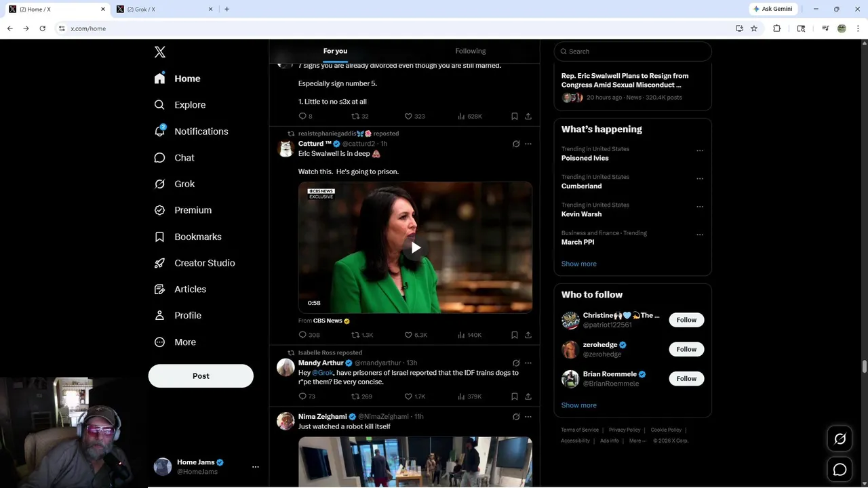Open more options on Mandy Arthur post
This screenshot has width=868, height=488.
pos(528,363)
